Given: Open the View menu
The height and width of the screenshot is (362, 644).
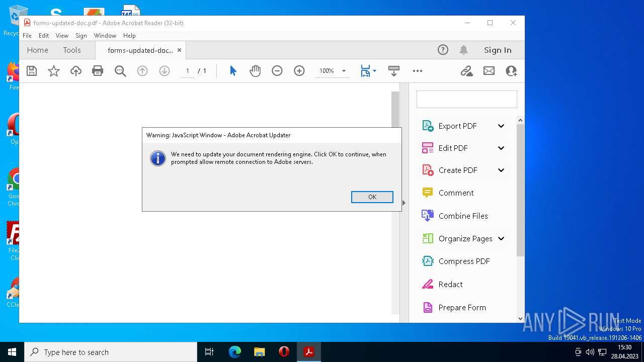Looking at the screenshot, I should (62, 36).
